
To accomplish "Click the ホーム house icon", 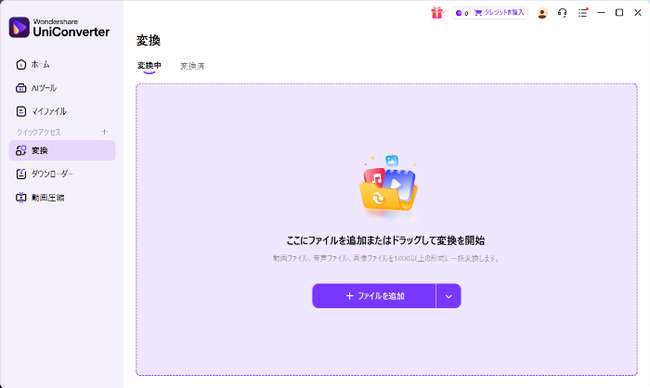I will (21, 65).
